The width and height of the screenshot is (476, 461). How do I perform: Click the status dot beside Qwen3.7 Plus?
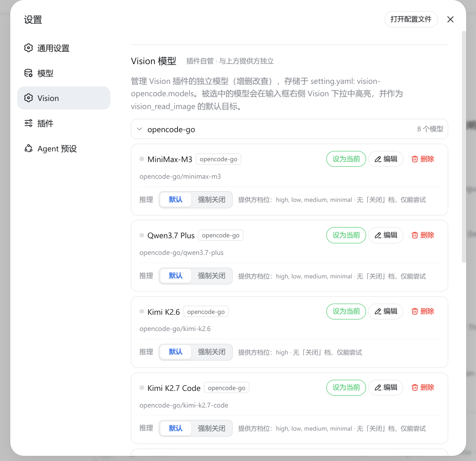coord(142,235)
